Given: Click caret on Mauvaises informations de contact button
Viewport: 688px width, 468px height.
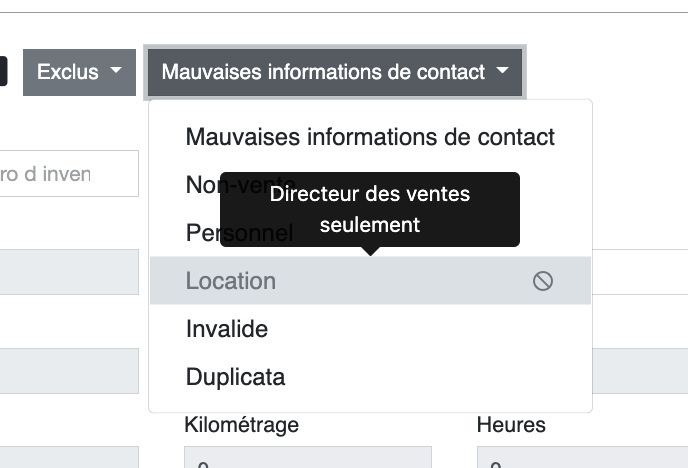Looking at the screenshot, I should point(502,70).
